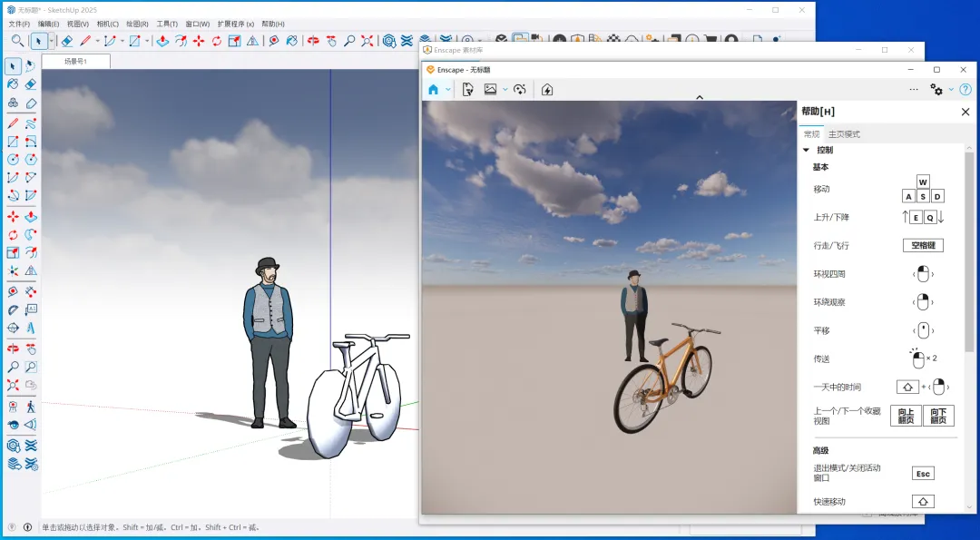Open Enscape screenshot export image icon

491,90
